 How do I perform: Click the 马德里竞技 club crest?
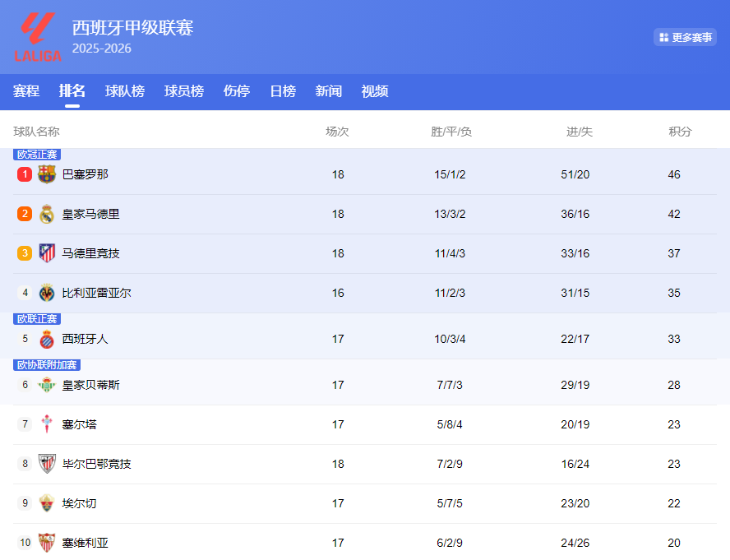[47, 253]
